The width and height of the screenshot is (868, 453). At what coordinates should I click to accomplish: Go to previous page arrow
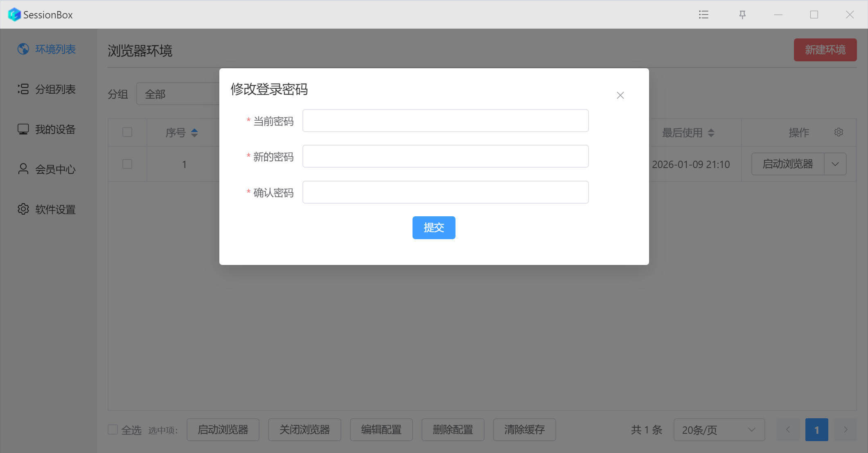pyautogui.click(x=788, y=430)
